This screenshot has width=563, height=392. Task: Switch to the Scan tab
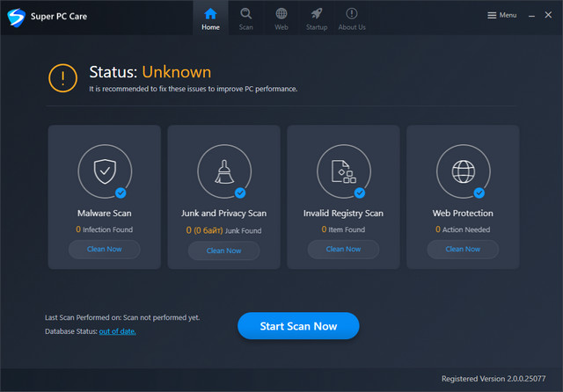pos(246,18)
